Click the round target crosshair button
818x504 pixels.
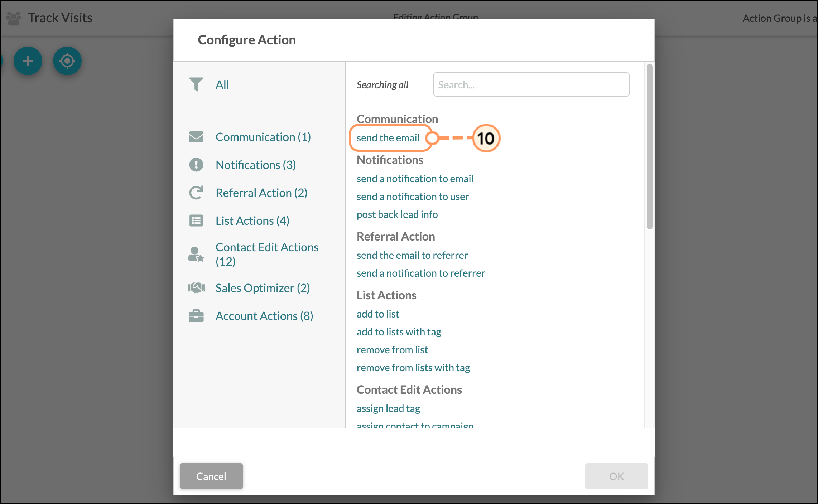(67, 61)
